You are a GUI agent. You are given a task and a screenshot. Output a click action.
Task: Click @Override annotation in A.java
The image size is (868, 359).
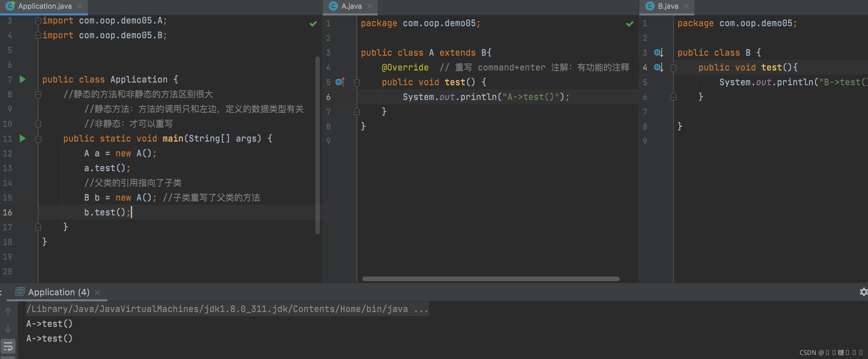point(405,67)
